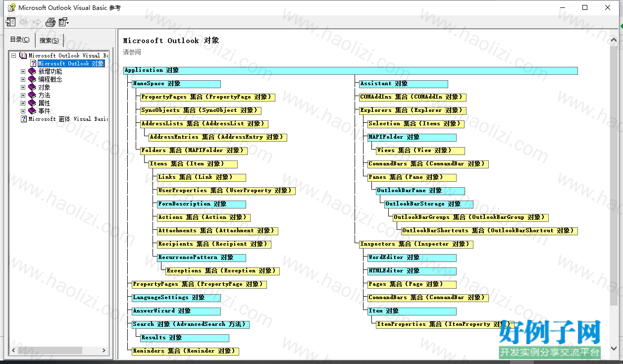Click the OutlookBarPane 对象 box
The width and height of the screenshot is (623, 364).
point(420,191)
